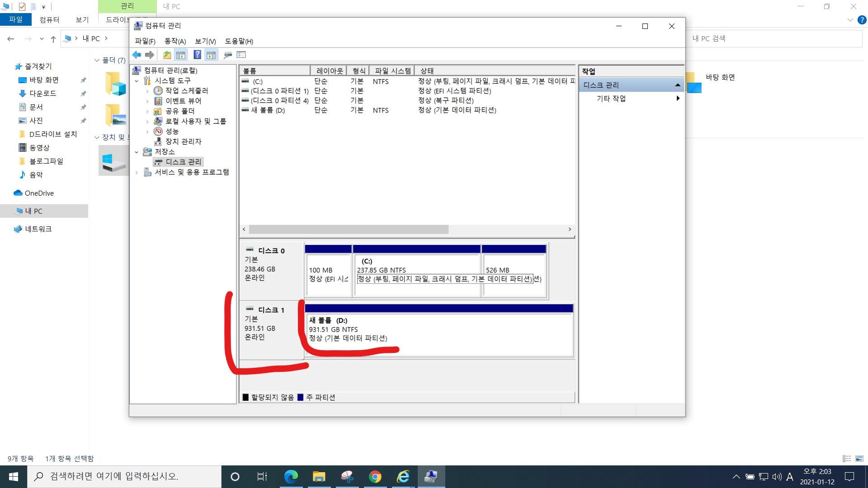Viewport: 868px width, 488px height.
Task: Select 장치 관리자 in the tree
Action: tap(183, 141)
